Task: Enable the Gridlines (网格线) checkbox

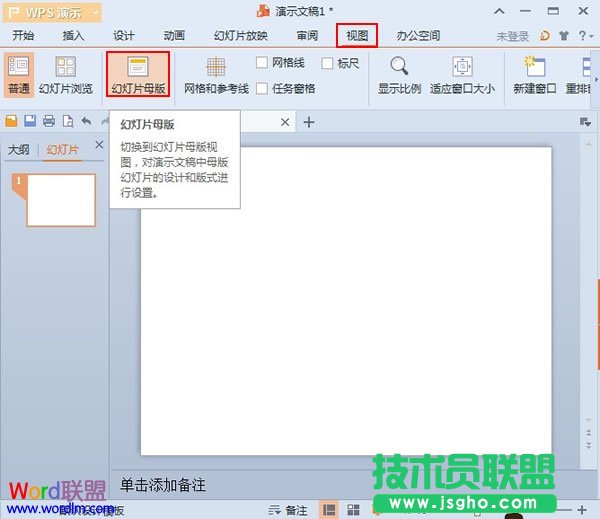Action: (x=262, y=62)
